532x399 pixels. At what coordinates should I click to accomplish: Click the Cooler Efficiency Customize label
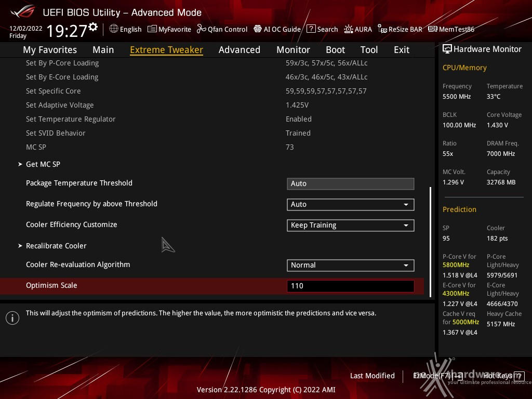click(72, 224)
